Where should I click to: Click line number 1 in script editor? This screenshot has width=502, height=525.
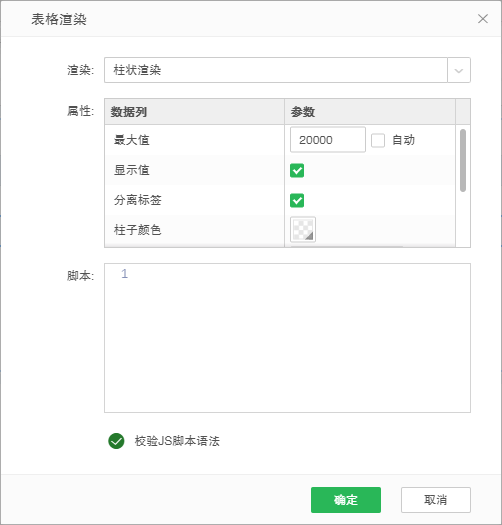click(124, 274)
